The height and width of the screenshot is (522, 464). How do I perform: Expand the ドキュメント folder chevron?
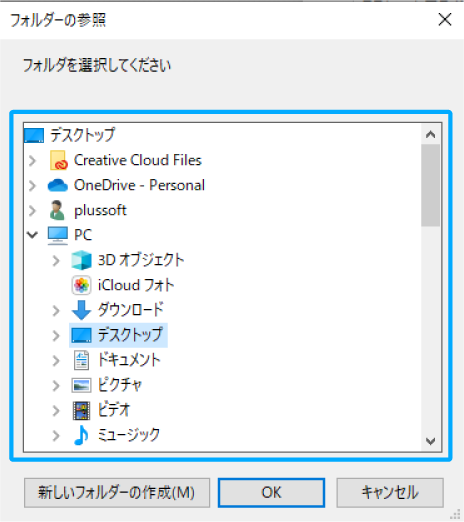point(56,361)
